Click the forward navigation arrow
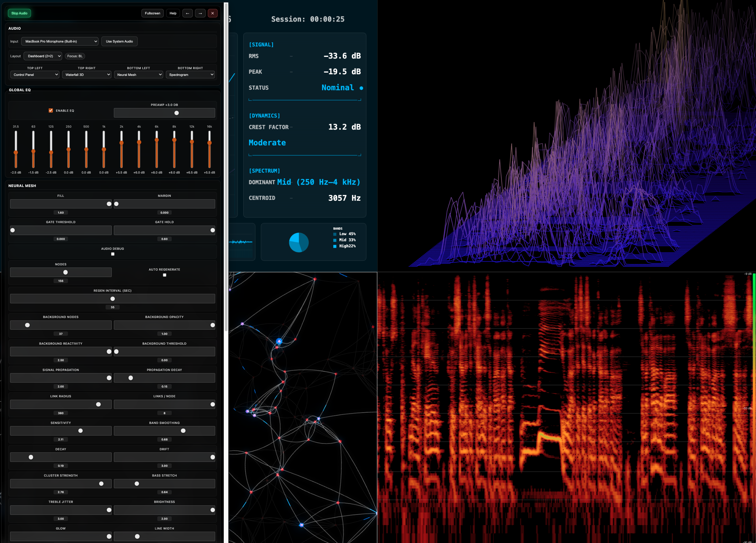 click(200, 13)
